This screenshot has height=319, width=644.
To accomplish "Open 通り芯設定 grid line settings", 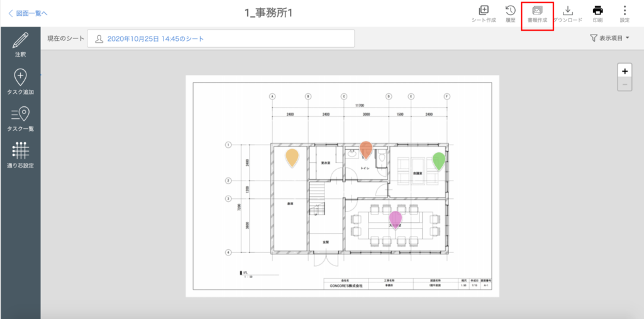I will click(x=20, y=155).
